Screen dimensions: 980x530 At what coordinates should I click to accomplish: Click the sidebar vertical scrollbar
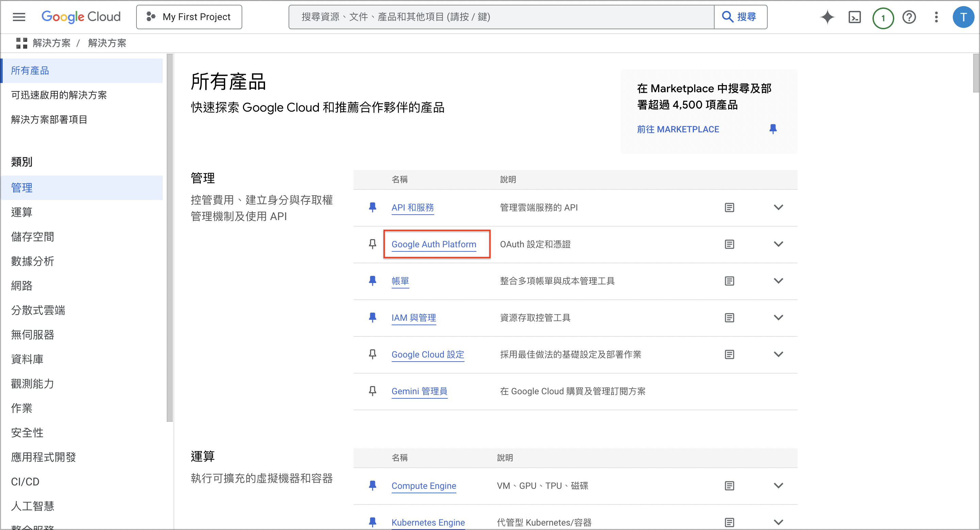pos(170,238)
